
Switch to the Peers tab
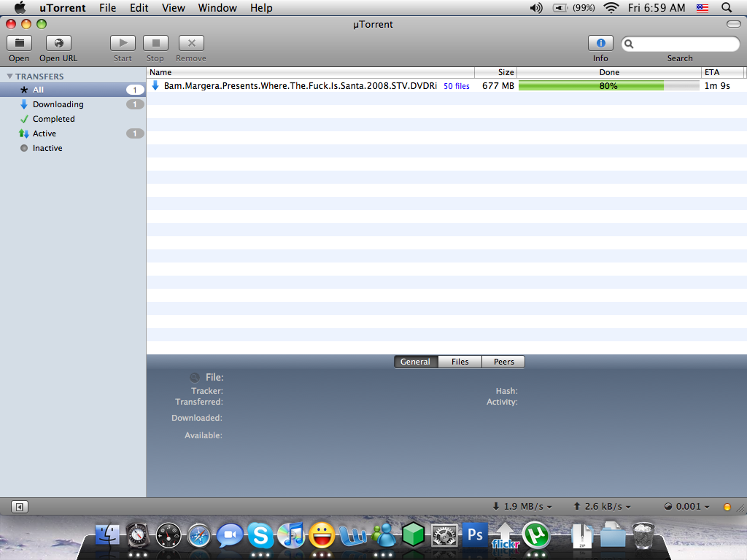point(503,362)
